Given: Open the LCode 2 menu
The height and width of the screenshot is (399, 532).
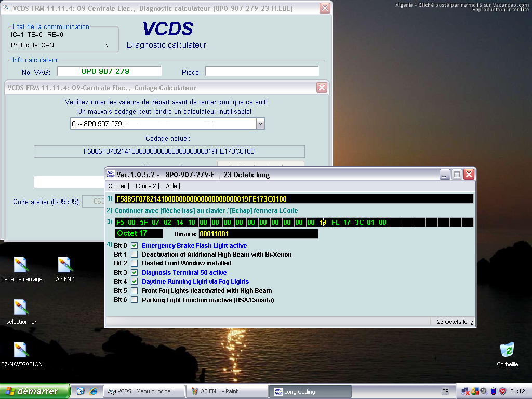Looking at the screenshot, I should 146,186.
